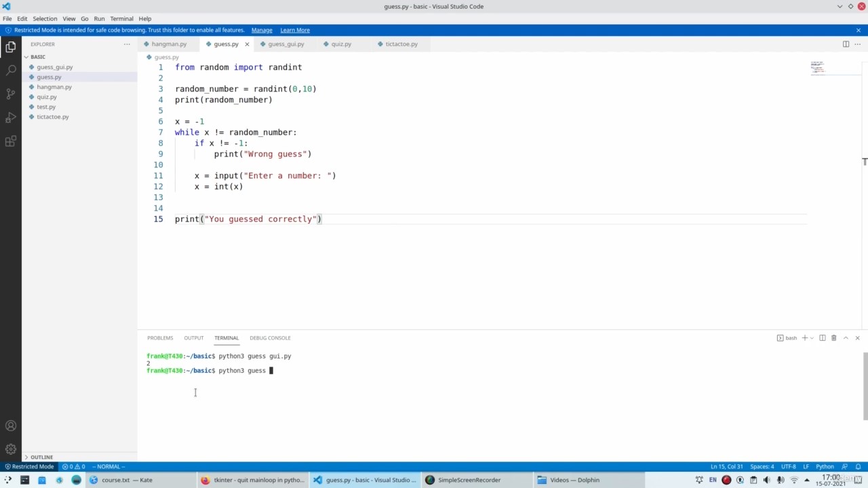The width and height of the screenshot is (868, 488).
Task: Open the Edit menu
Action: (x=22, y=18)
